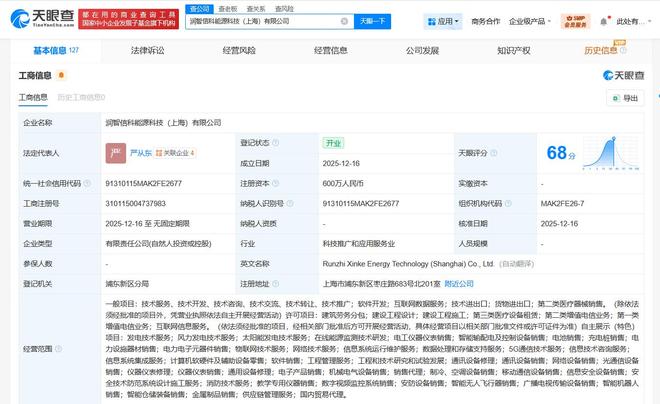Image resolution: width=660 pixels, height=404 pixels.
Task: Click the help icon on 历史信息 tab
Action: point(623,50)
